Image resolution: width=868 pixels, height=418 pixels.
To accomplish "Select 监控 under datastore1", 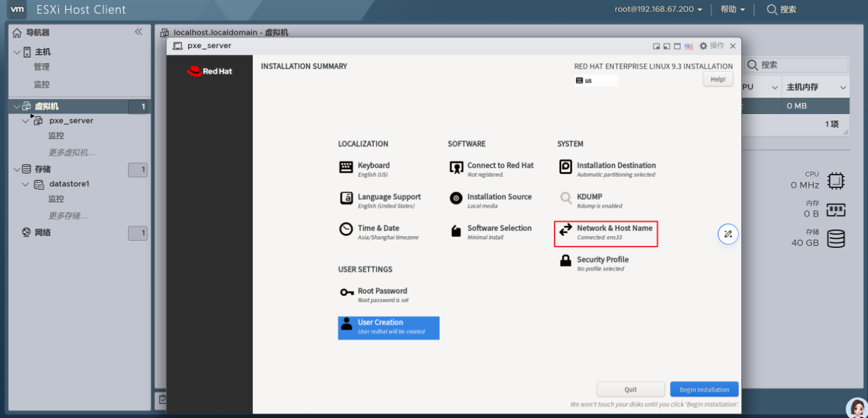I will 56,199.
